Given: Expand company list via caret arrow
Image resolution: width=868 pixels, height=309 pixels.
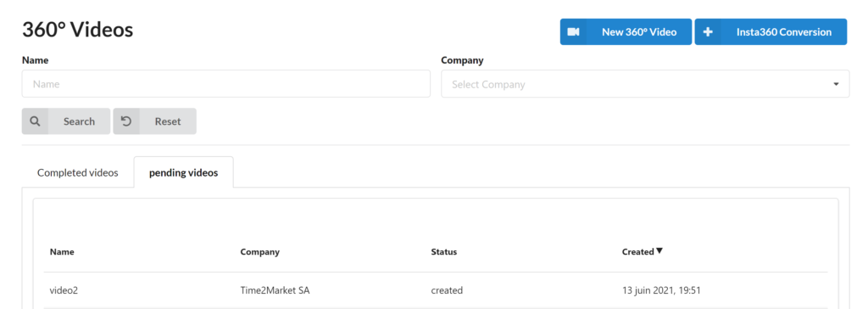Looking at the screenshot, I should 836,84.
